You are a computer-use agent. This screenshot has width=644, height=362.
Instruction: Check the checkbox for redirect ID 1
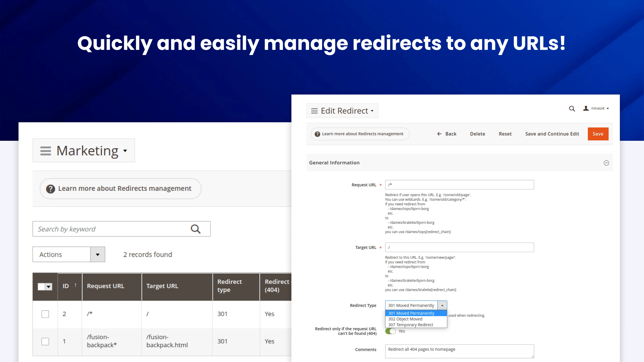click(45, 341)
